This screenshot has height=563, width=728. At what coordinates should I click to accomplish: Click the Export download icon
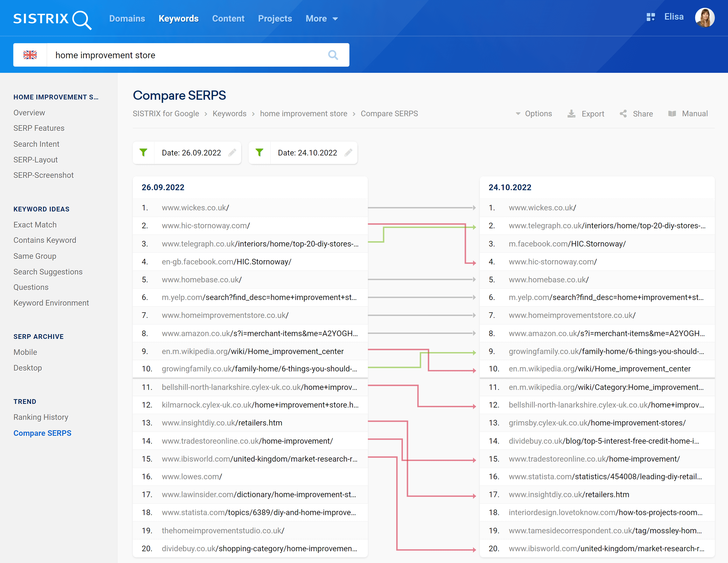(571, 114)
